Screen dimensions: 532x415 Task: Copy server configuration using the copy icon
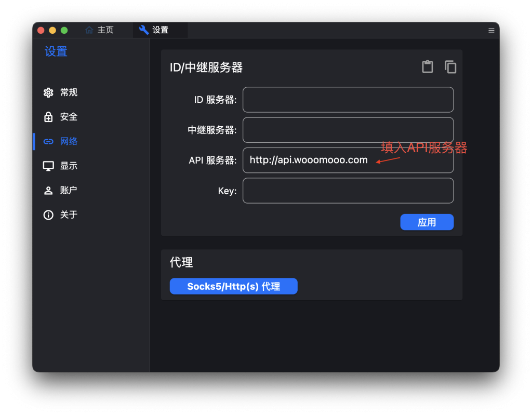(x=450, y=66)
